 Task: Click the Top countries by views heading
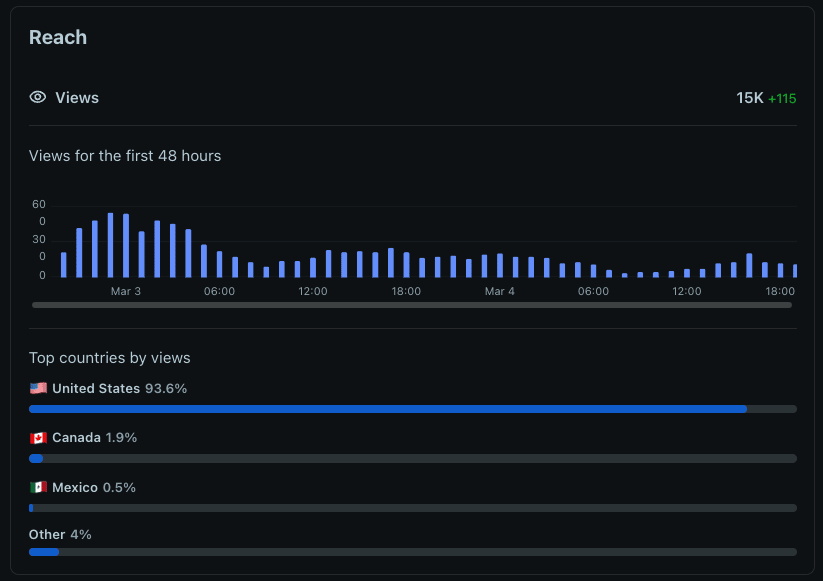(109, 358)
